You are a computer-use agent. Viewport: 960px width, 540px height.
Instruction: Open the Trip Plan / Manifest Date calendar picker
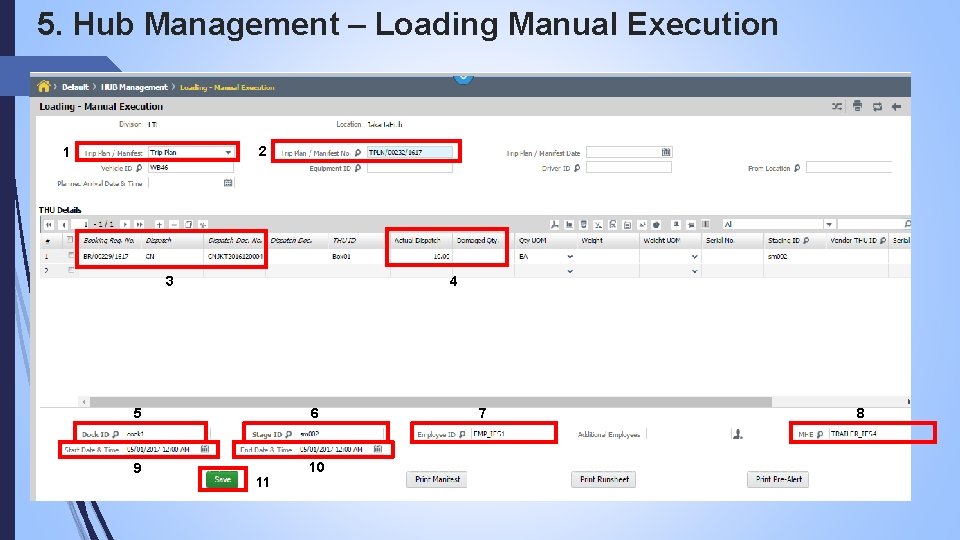[666, 152]
